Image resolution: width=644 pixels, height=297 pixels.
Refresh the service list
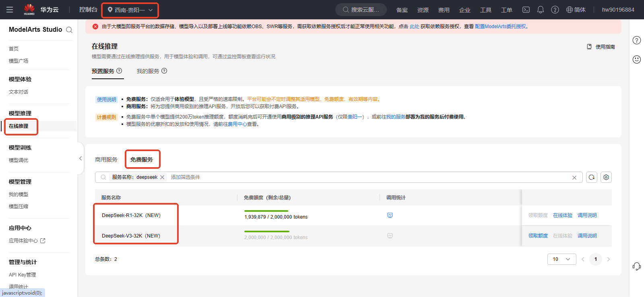click(592, 177)
